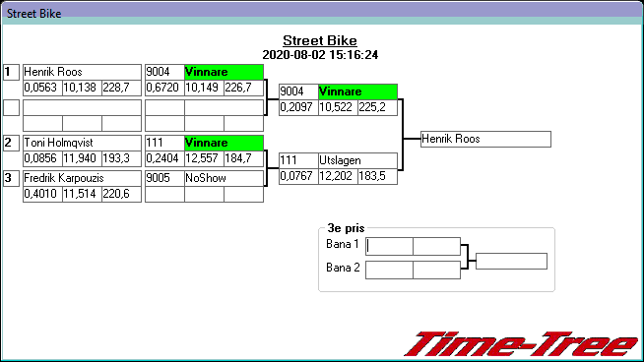Select the Fredrik Karpouzis name field
Screen dimensions: 644x362
tap(82, 178)
